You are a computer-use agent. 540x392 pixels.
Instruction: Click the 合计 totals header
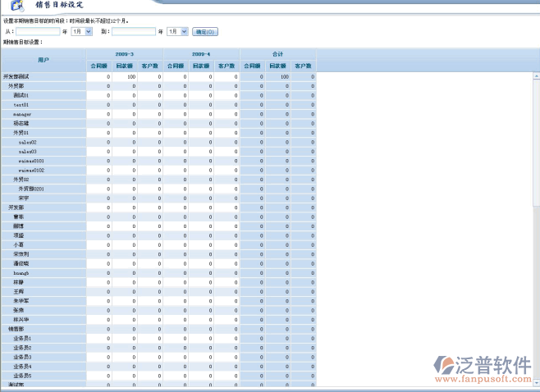(278, 54)
